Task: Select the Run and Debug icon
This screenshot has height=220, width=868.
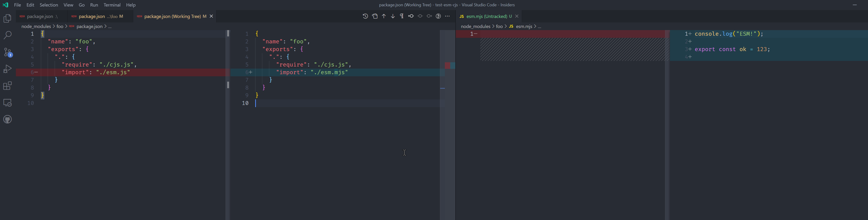Action: point(7,69)
